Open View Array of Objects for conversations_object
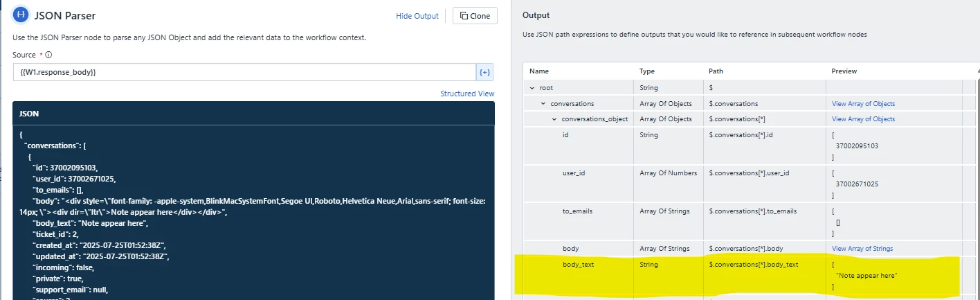The image size is (980, 300). pos(863,119)
